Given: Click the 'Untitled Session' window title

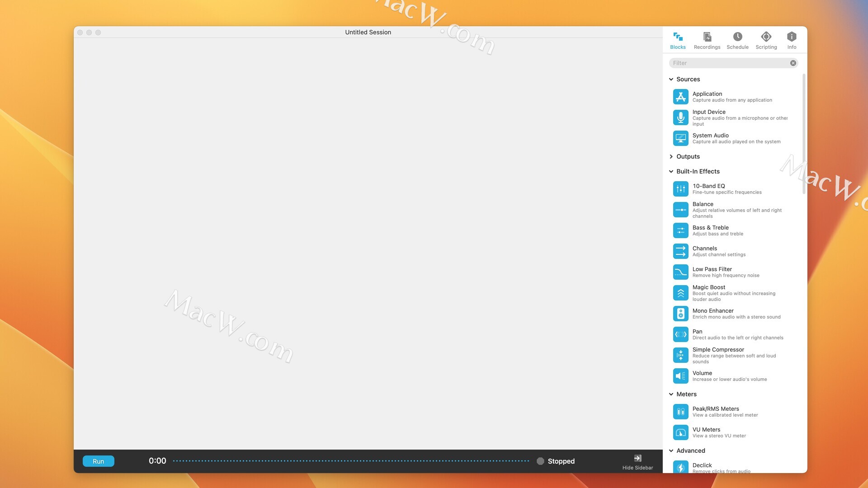Looking at the screenshot, I should (368, 33).
